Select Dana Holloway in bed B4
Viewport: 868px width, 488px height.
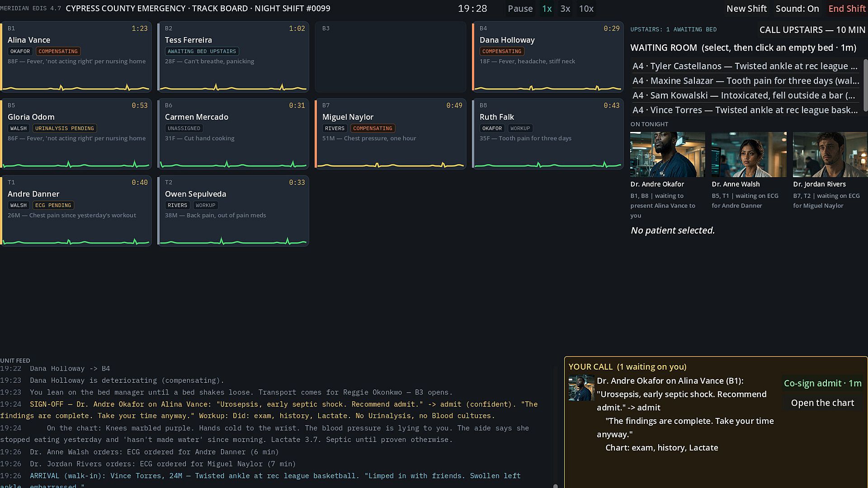548,56
